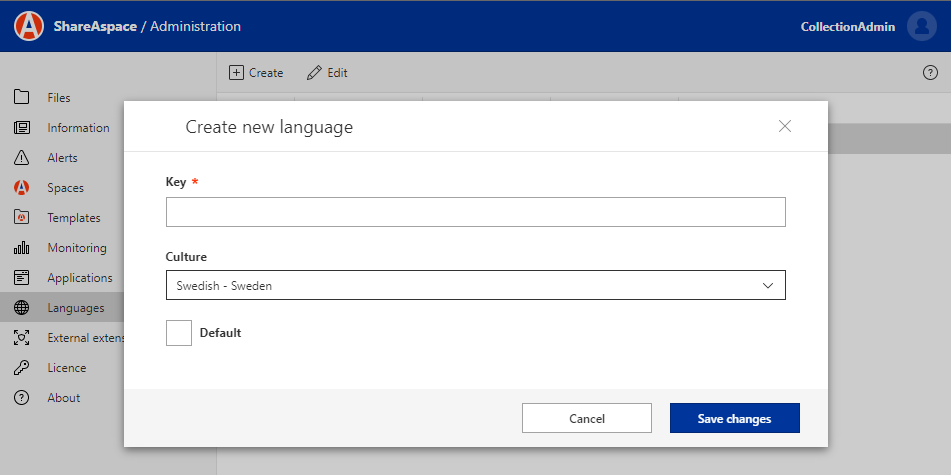Click the Applications window icon
This screenshot has height=475, width=951.
pyautogui.click(x=21, y=277)
